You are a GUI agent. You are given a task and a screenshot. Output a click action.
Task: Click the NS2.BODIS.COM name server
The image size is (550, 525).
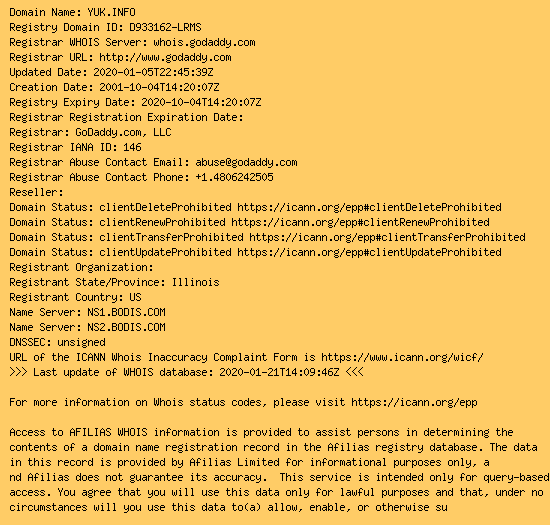tap(126, 327)
